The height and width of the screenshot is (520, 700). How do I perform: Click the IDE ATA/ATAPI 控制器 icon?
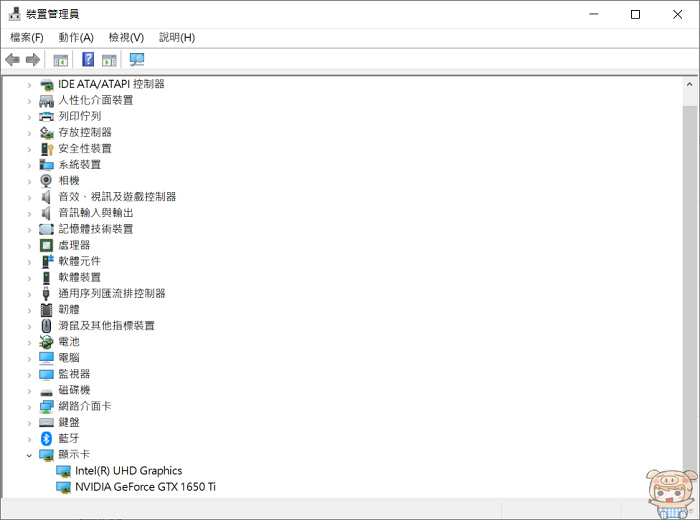click(46, 84)
